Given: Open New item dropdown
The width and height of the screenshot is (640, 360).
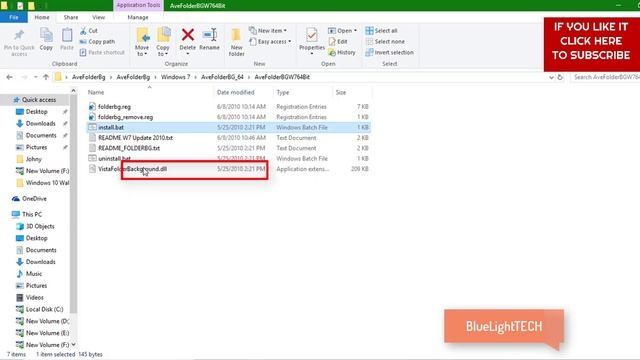Looking at the screenshot, I should pos(268,31).
